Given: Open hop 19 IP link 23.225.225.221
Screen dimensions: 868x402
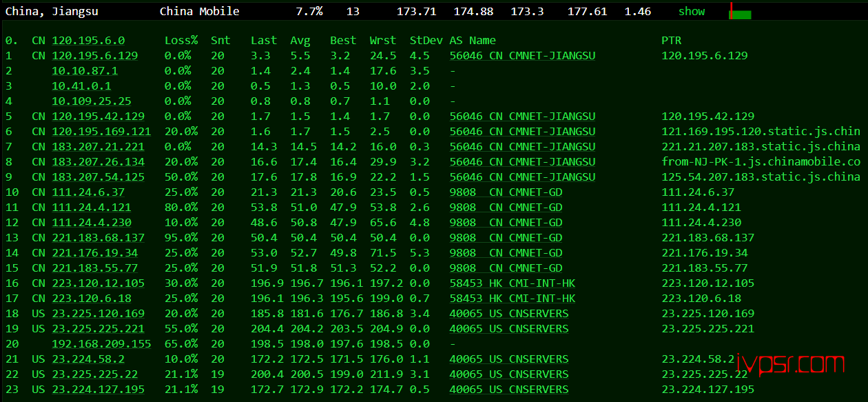Looking at the screenshot, I should point(98,329).
